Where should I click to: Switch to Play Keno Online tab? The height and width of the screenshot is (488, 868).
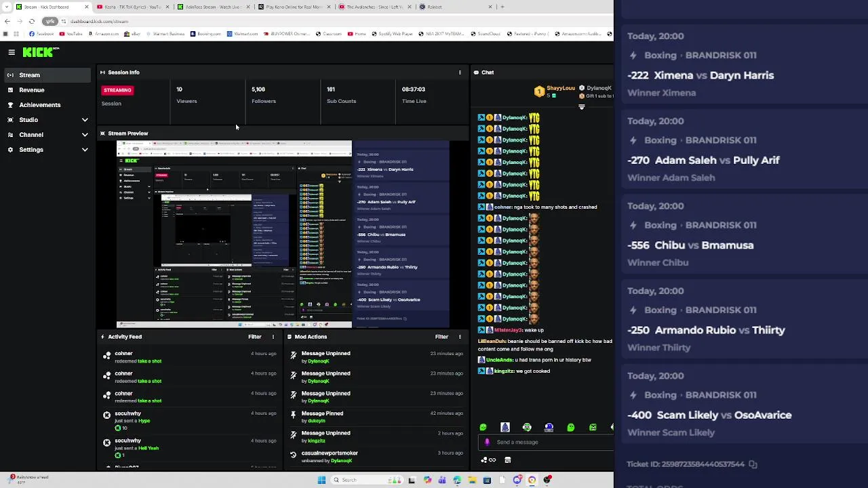click(294, 7)
